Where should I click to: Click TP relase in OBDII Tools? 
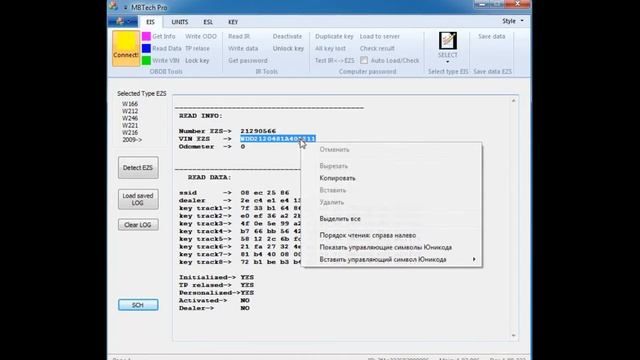[x=197, y=48]
